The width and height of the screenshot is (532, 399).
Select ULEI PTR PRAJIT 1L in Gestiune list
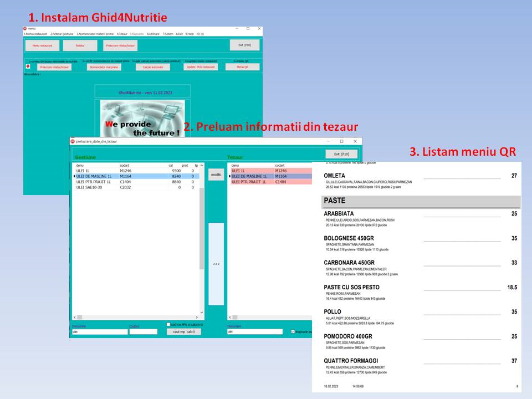coord(136,182)
